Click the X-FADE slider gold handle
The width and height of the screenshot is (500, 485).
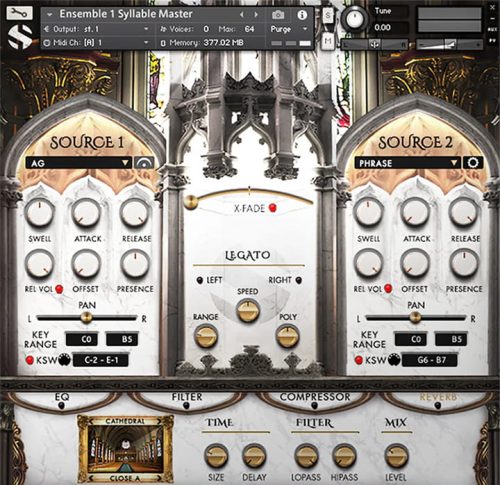click(191, 202)
